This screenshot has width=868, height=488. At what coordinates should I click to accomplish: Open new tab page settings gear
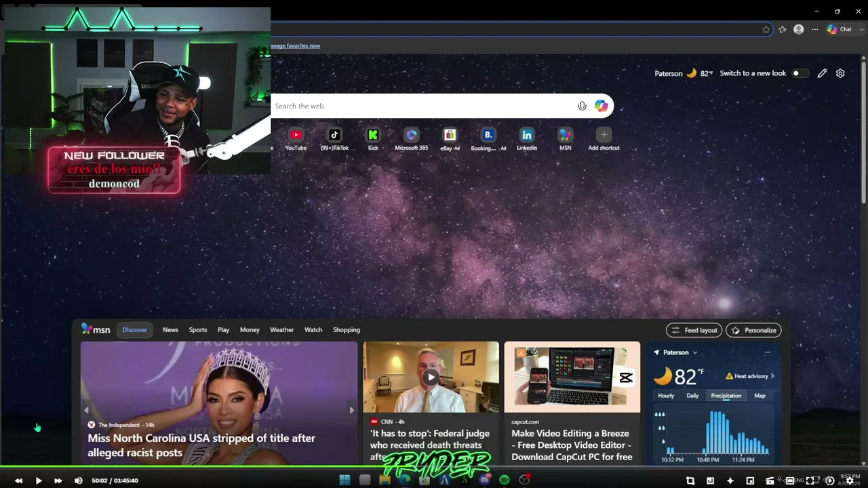[x=840, y=73]
